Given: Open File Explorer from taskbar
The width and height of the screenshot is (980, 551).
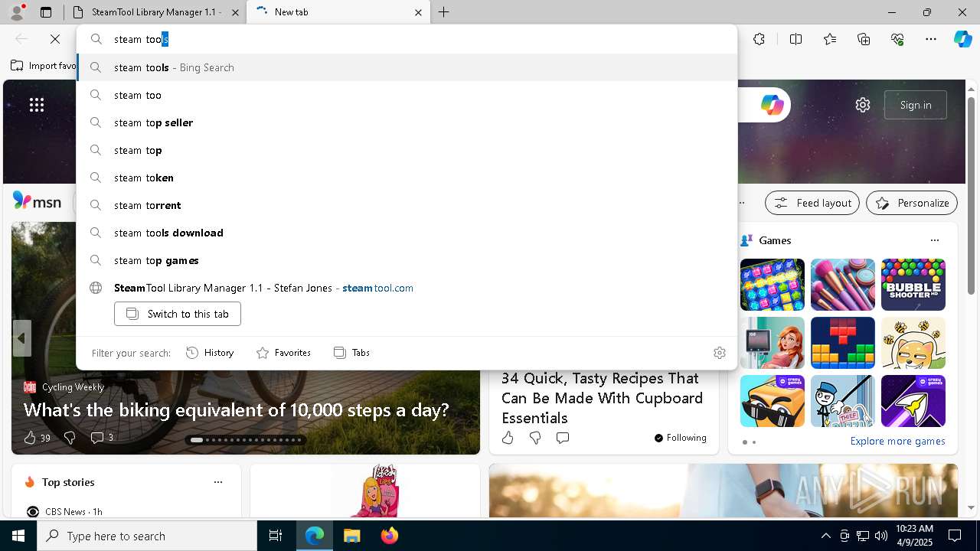Looking at the screenshot, I should 351,536.
